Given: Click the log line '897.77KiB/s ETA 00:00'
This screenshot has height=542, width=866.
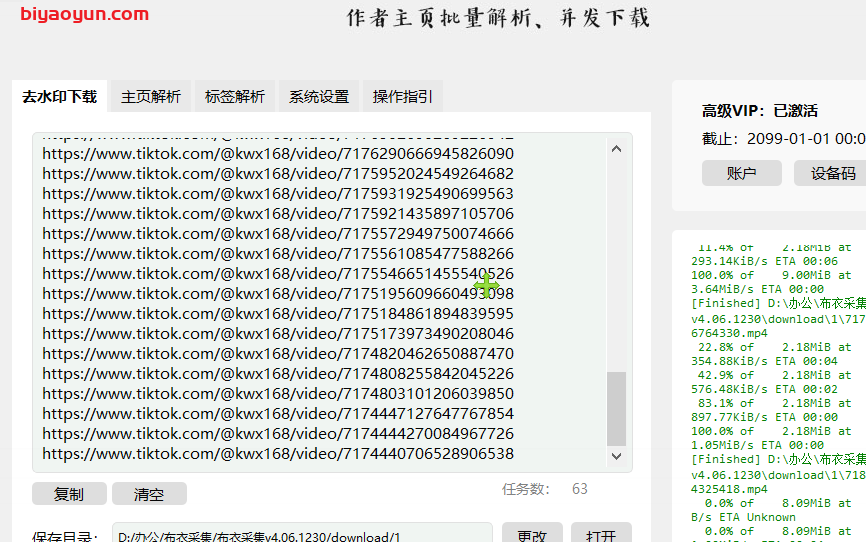Looking at the screenshot, I should [x=764, y=417].
